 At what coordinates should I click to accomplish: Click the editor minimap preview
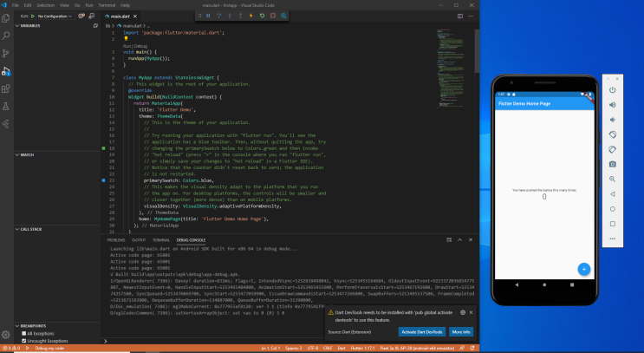(451, 68)
